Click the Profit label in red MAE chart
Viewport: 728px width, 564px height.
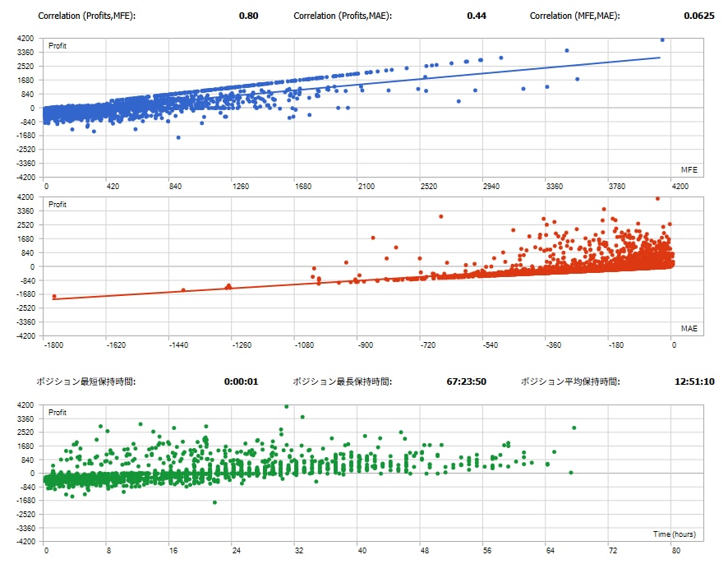pyautogui.click(x=58, y=205)
